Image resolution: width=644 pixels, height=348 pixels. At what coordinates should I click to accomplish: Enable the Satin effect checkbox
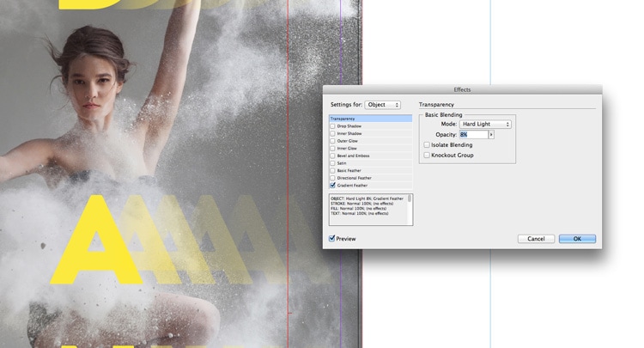click(332, 163)
